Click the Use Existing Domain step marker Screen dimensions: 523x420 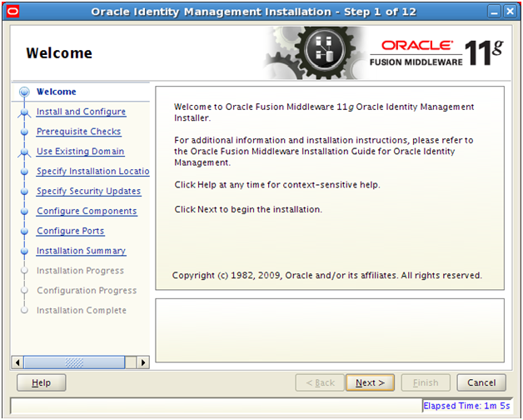click(24, 152)
